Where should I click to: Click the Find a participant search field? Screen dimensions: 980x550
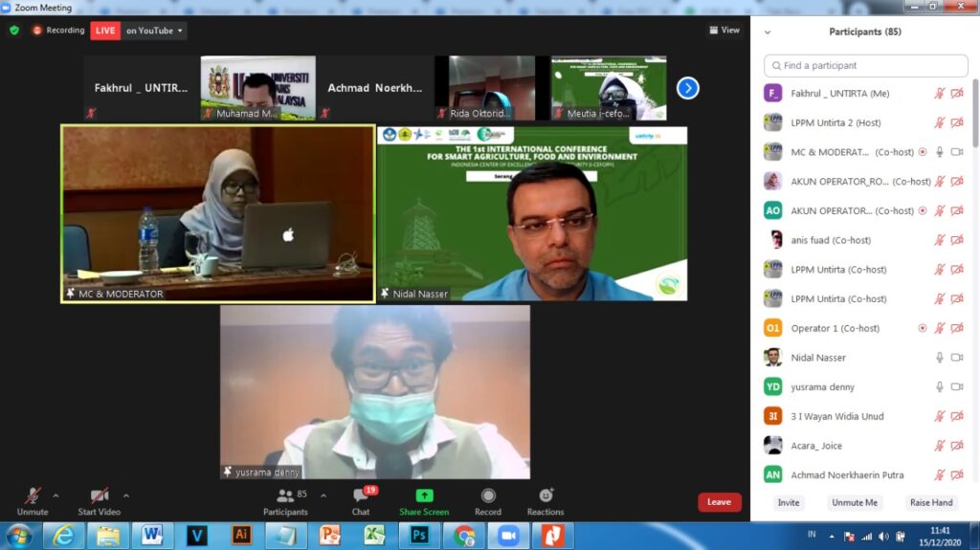(x=865, y=65)
